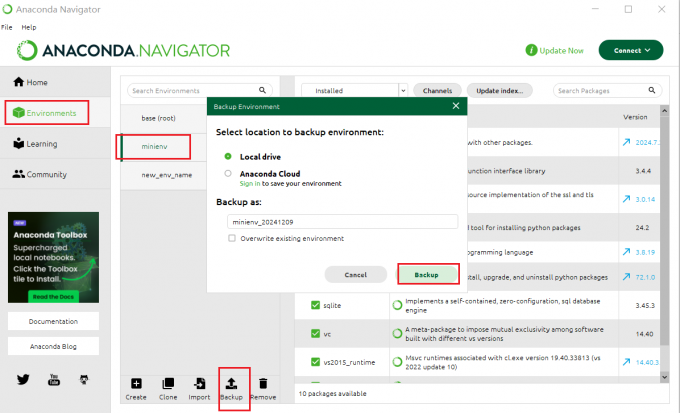Cancel the Backup Environment dialog
Image resolution: width=680 pixels, height=413 pixels.
click(356, 275)
